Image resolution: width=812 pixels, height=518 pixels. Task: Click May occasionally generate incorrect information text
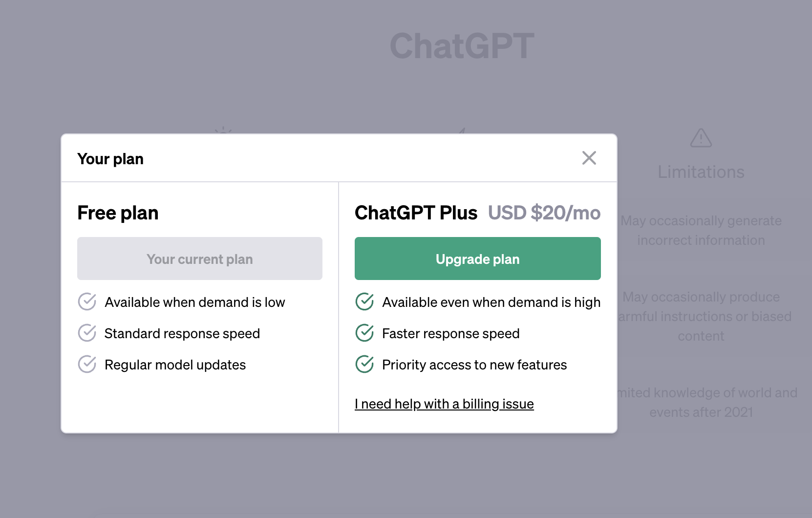pyautogui.click(x=701, y=231)
